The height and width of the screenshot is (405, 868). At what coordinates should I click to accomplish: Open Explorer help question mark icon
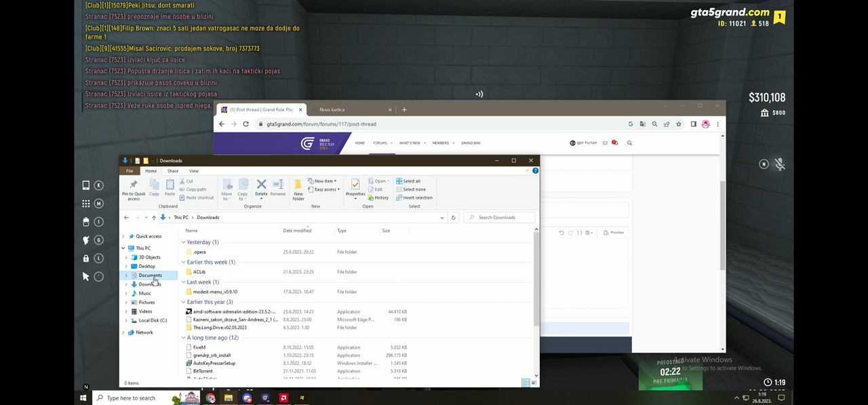[535, 170]
